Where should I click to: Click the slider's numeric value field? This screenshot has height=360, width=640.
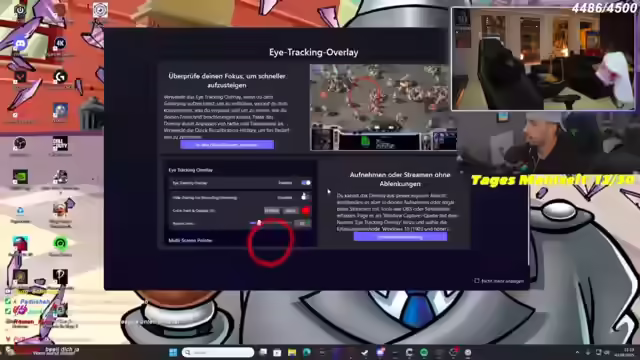(x=302, y=223)
